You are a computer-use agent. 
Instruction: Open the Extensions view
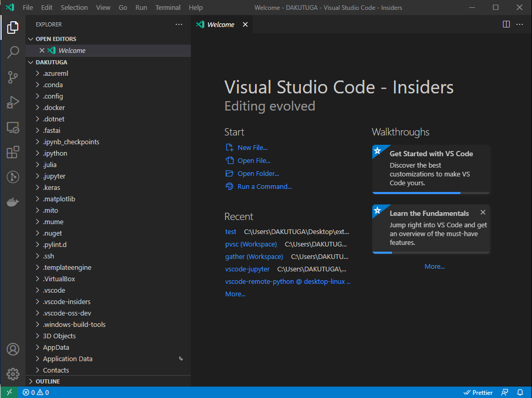pyautogui.click(x=13, y=152)
